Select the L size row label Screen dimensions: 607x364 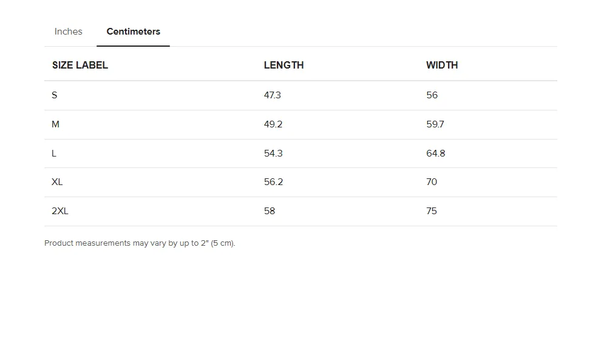(54, 153)
